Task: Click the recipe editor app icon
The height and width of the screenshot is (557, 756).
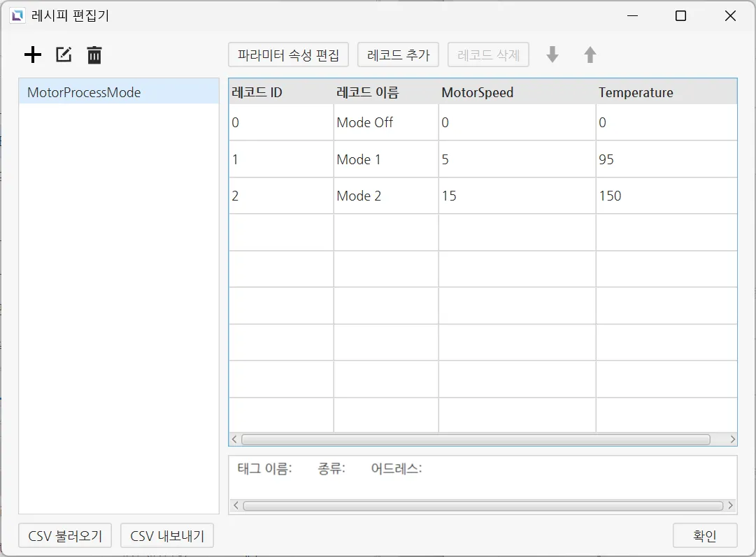Action: pyautogui.click(x=17, y=16)
